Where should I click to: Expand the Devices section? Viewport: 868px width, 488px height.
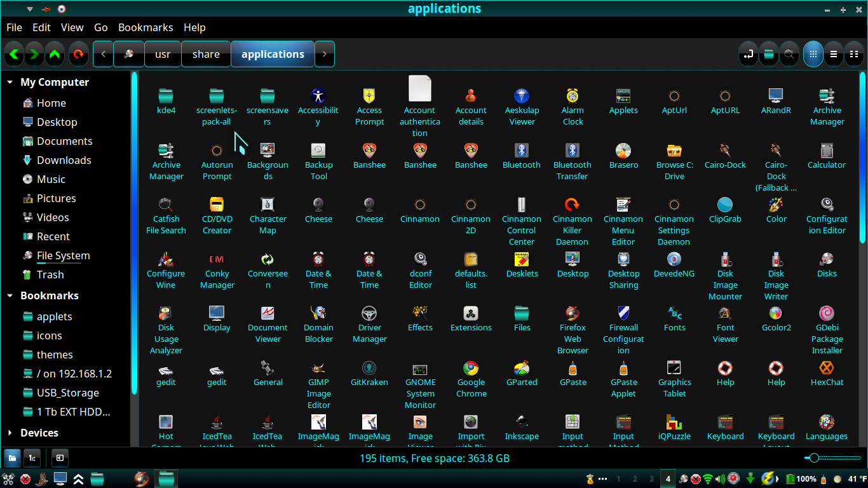click(10, 433)
